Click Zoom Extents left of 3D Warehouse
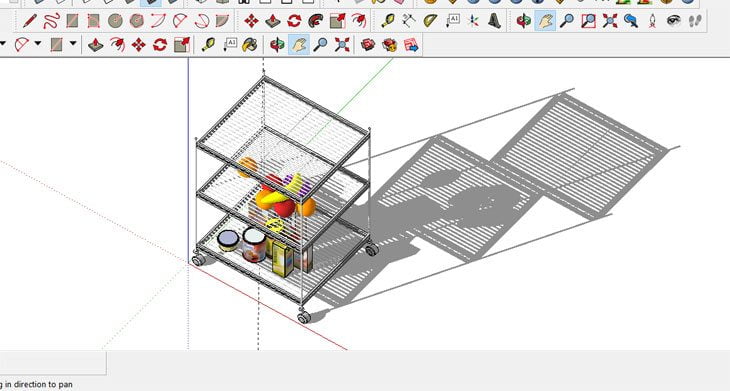Image resolution: width=730 pixels, height=391 pixels. pyautogui.click(x=342, y=45)
